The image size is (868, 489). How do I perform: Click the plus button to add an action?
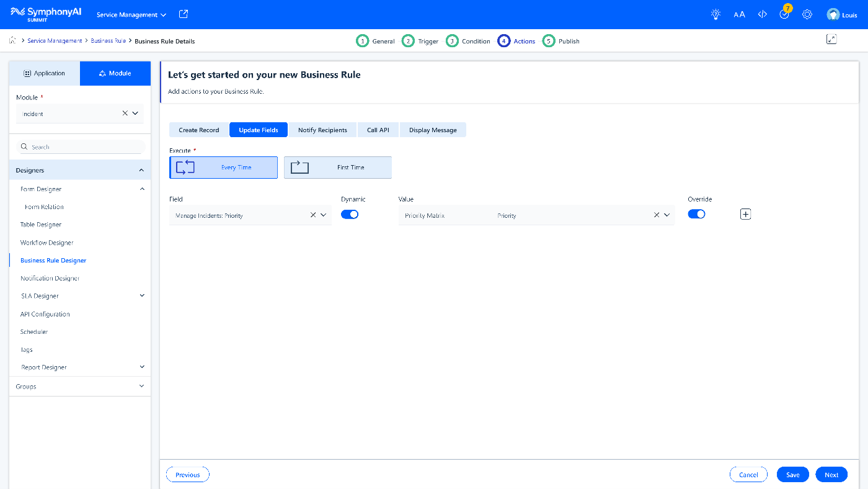(x=745, y=213)
